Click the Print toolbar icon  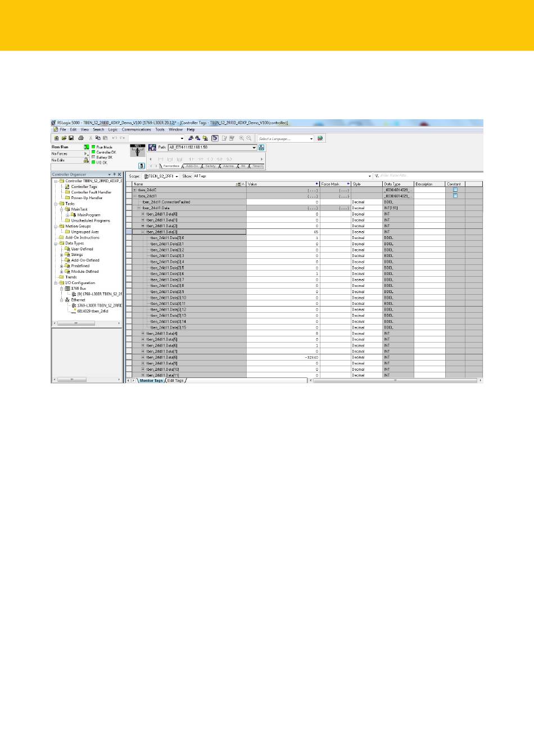tap(80, 138)
